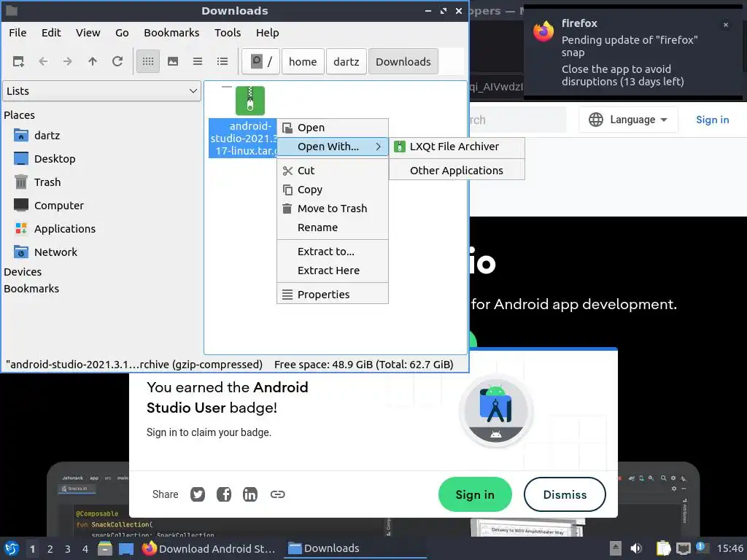Switch to Firefox Download Android Studio task
The image size is (747, 560).
tap(209, 548)
